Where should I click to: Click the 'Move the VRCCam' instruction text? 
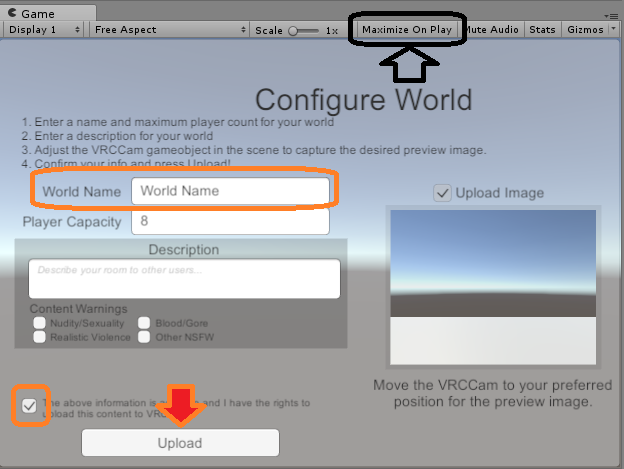493,393
